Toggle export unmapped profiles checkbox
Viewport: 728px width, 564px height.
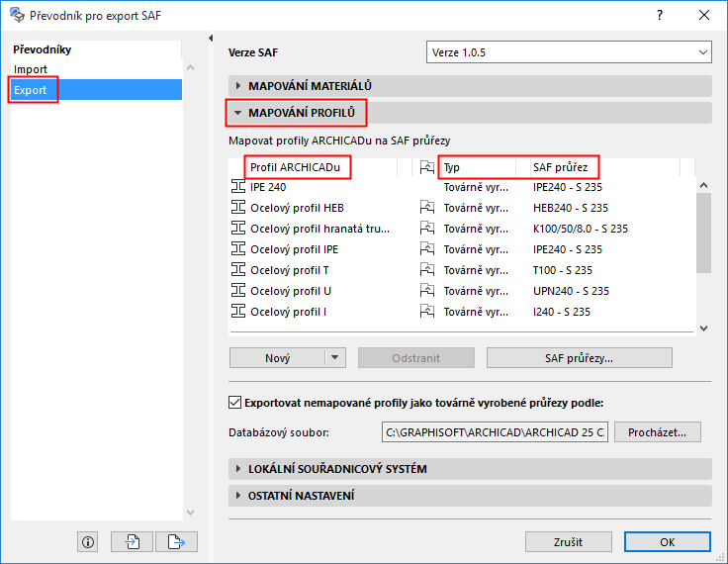235,403
